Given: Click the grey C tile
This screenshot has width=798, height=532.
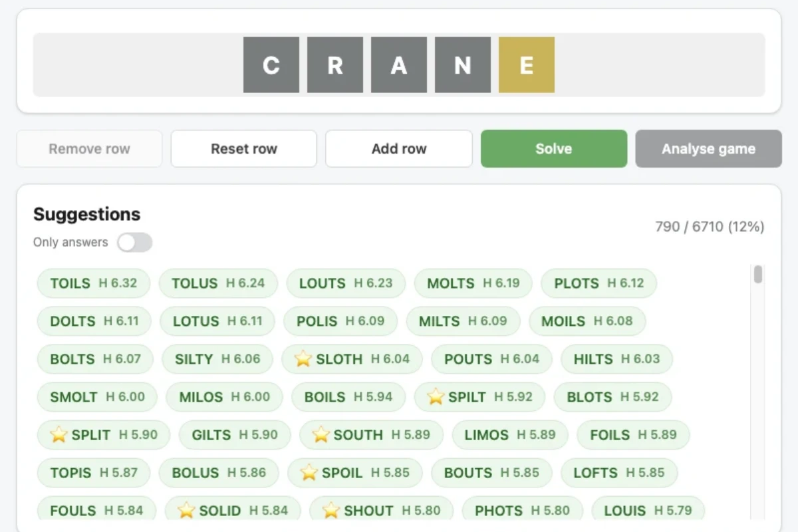Looking at the screenshot, I should (271, 65).
